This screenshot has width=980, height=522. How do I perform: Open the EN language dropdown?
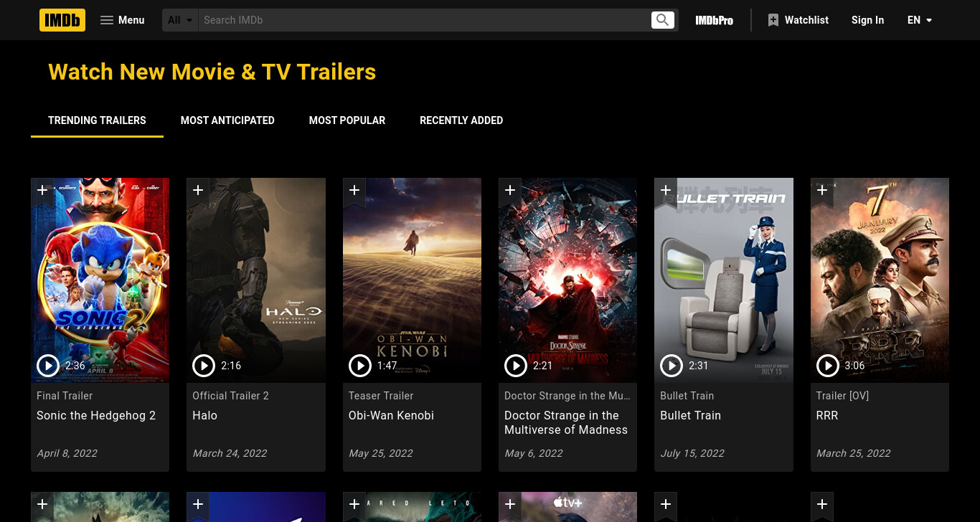[x=920, y=20]
